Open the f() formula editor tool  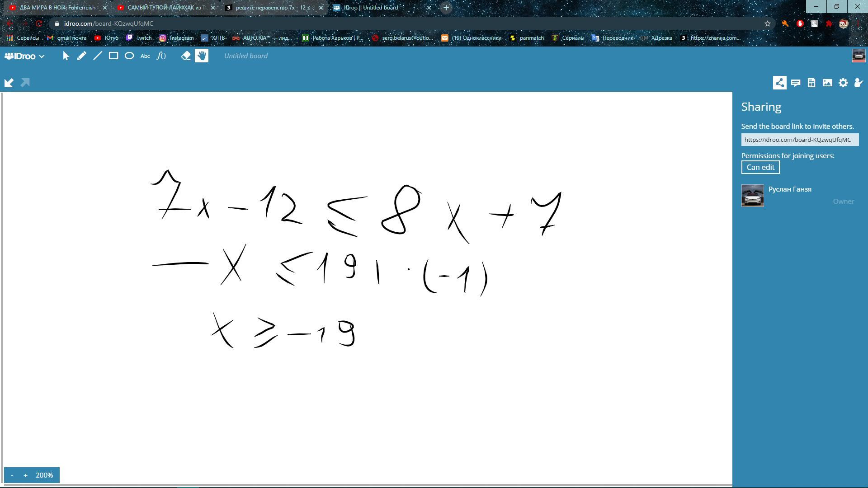click(x=161, y=56)
